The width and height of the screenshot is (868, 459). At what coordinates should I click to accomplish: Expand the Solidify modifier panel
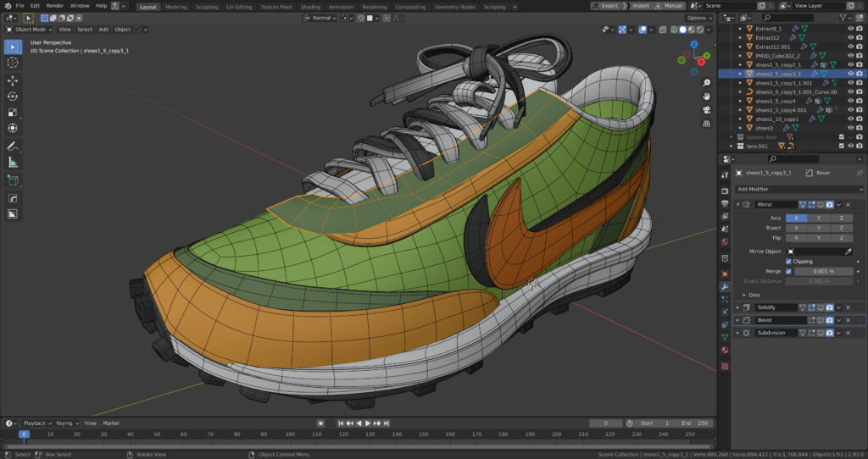738,307
